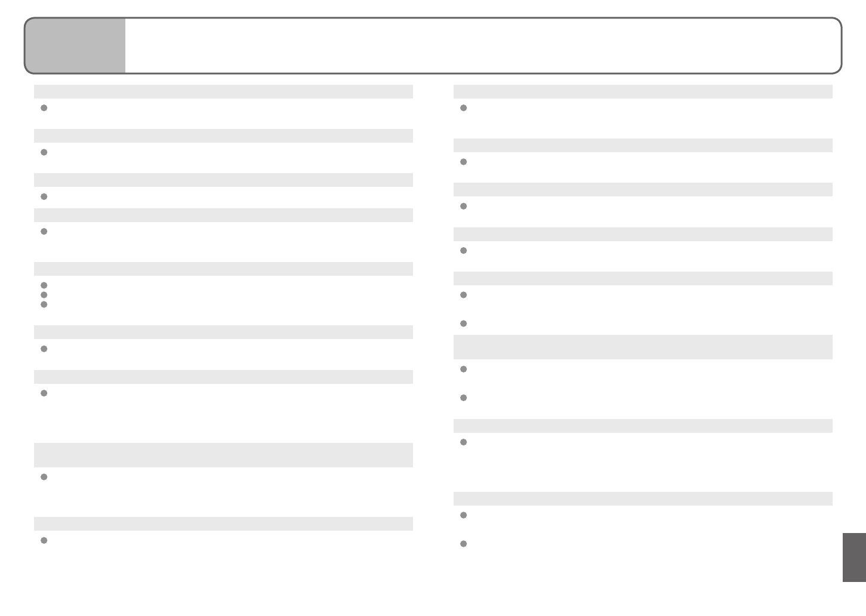Click the top bullet of the three stacked bullets

(44, 285)
